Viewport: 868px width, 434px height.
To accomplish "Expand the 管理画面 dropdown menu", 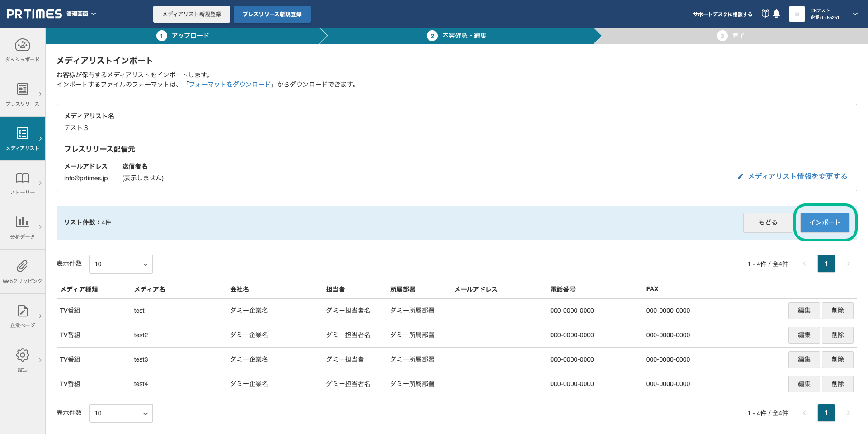I will 81,14.
